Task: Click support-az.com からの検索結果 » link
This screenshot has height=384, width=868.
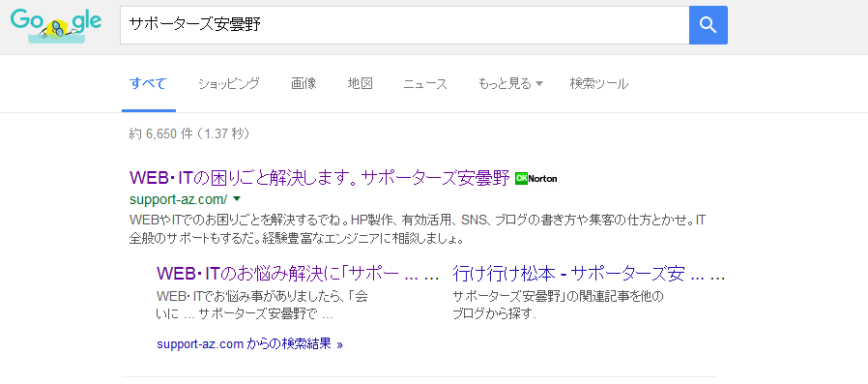Action: click(249, 344)
